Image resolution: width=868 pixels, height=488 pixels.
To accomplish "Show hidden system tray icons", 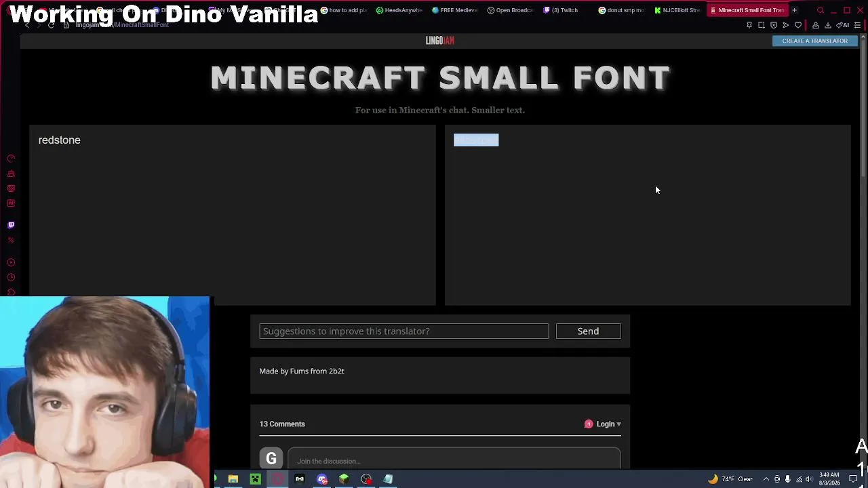I will coord(766,479).
